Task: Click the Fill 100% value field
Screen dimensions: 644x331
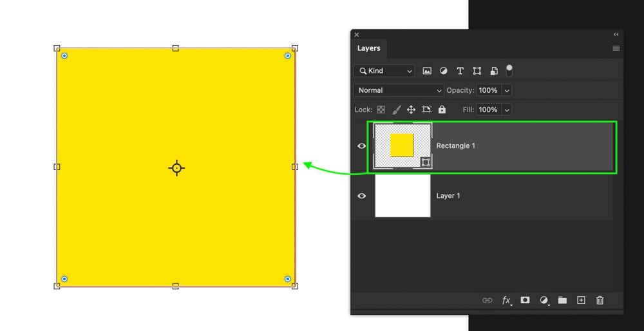Action: pyautogui.click(x=489, y=109)
